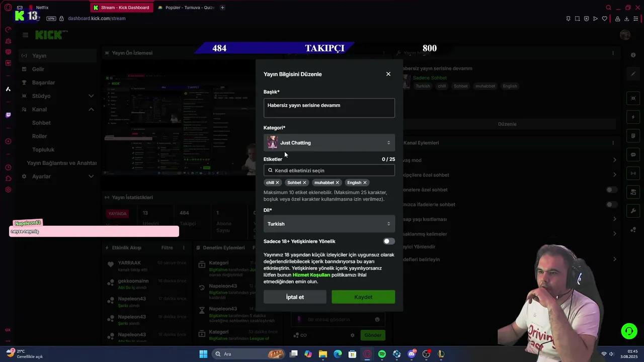This screenshot has height=362, width=644.
Task: Edit the Başlık title text field
Action: 329,108
